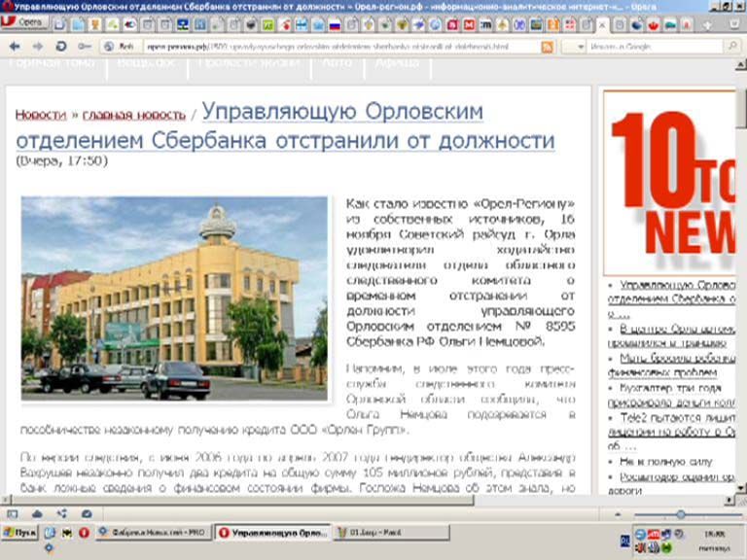
Task: Open the 'Авто' site section
Action: tap(338, 63)
